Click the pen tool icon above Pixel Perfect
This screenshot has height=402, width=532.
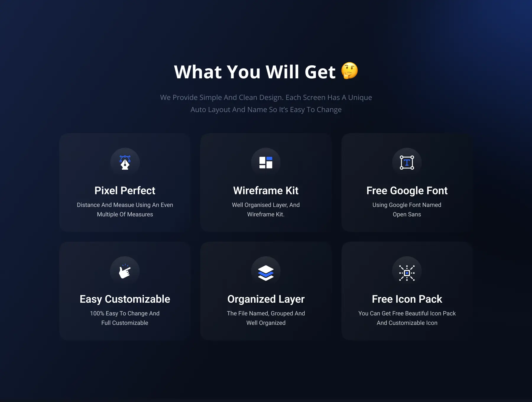[x=125, y=162]
